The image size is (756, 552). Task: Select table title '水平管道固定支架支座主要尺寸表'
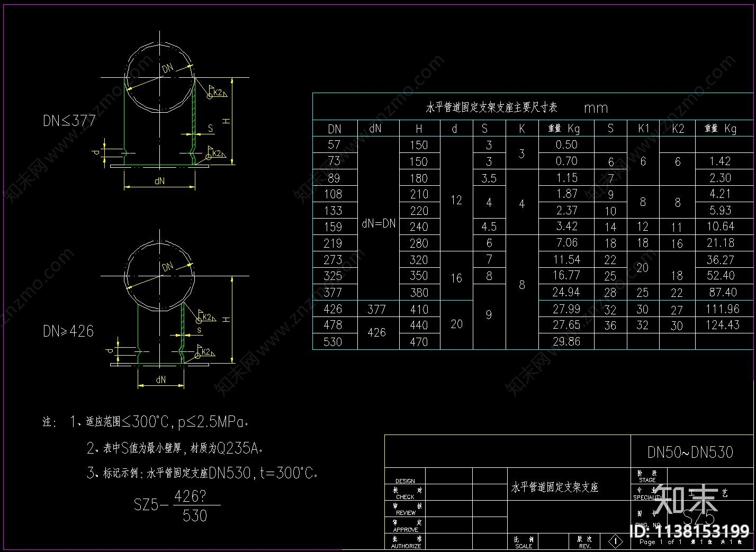pyautogui.click(x=492, y=107)
